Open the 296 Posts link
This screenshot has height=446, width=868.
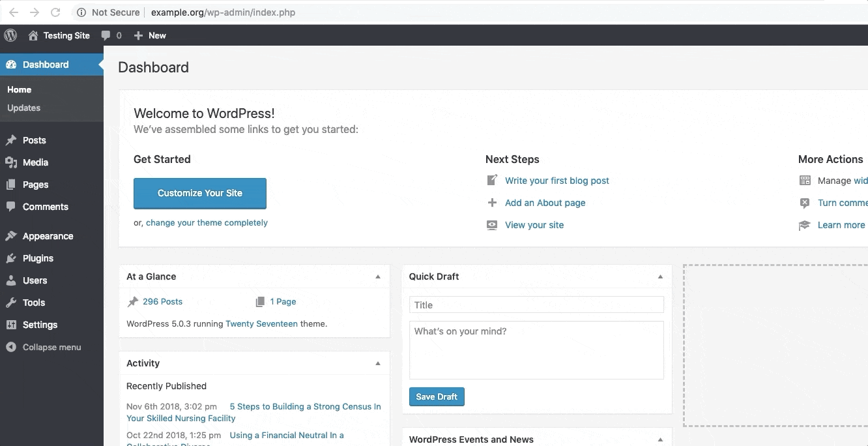click(162, 301)
